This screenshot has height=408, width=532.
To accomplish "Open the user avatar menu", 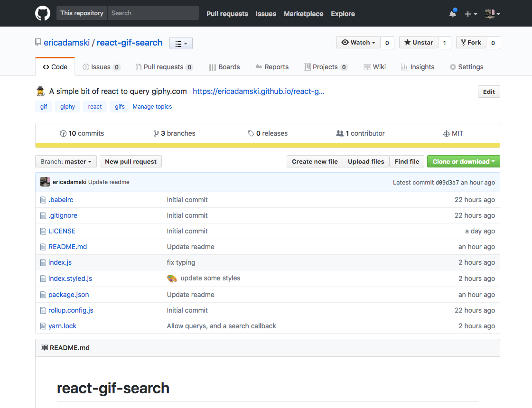I will coord(492,14).
